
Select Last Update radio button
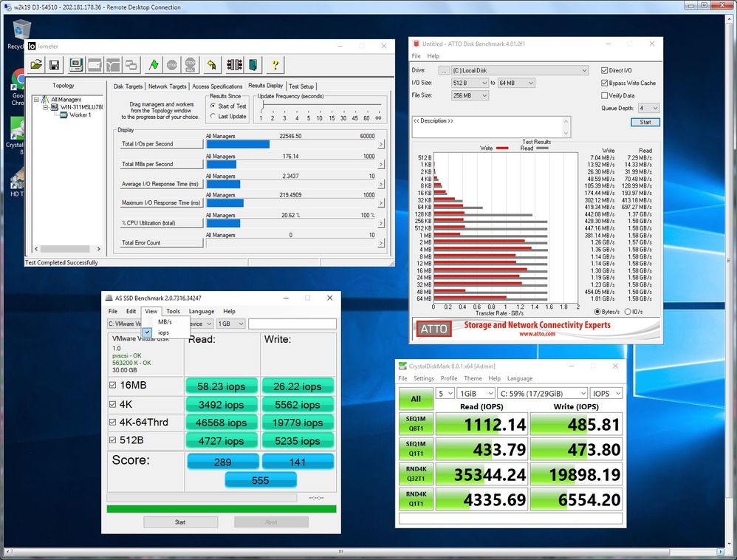click(213, 116)
